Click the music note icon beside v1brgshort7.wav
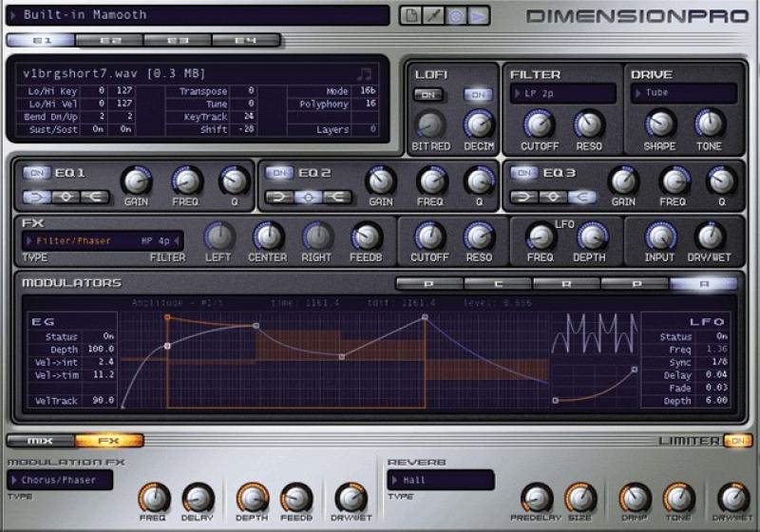760x532 pixels. tap(366, 73)
